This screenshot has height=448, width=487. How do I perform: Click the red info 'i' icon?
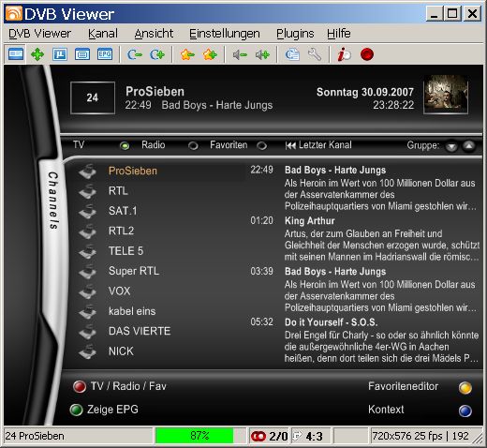[x=344, y=54]
